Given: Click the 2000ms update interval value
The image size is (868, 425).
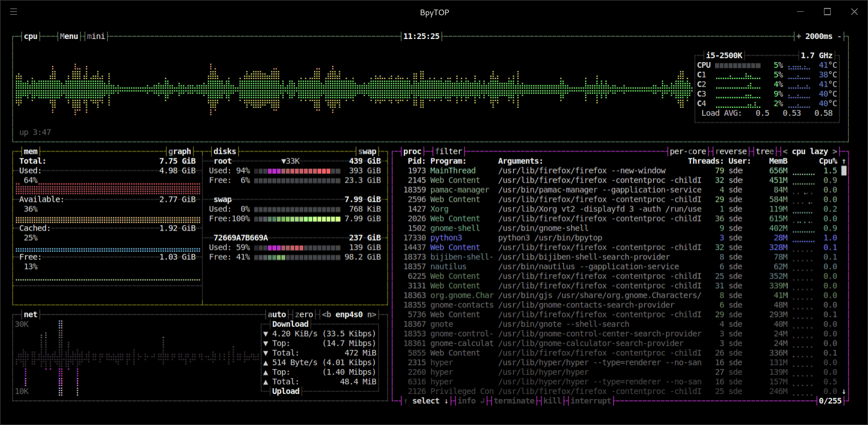Looking at the screenshot, I should point(819,36).
